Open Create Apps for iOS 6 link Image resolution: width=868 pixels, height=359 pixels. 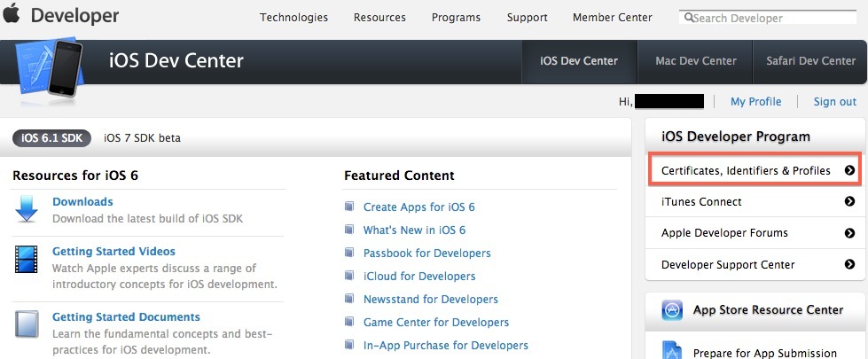[419, 207]
